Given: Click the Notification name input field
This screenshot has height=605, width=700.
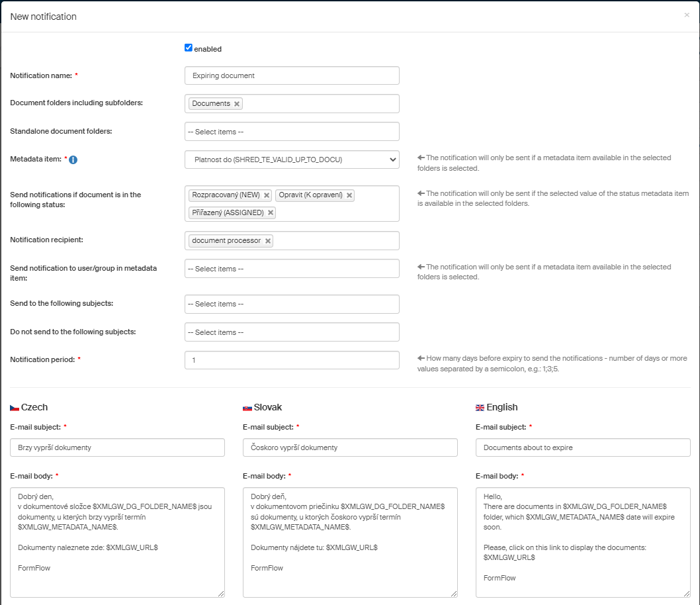Looking at the screenshot, I should click(x=292, y=75).
